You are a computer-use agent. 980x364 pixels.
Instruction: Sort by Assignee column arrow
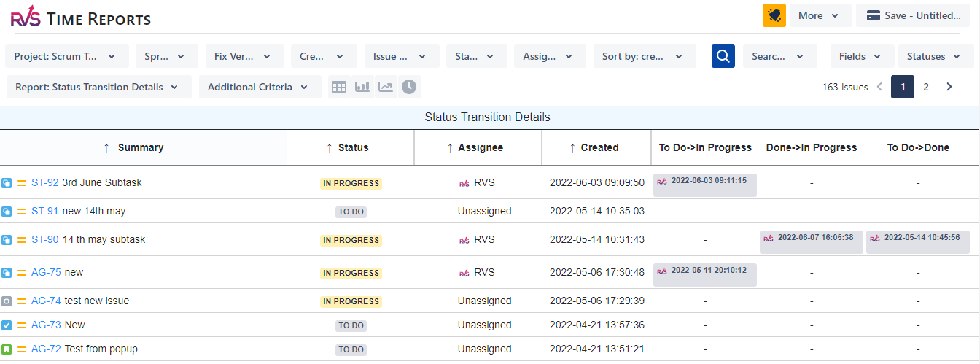(449, 147)
